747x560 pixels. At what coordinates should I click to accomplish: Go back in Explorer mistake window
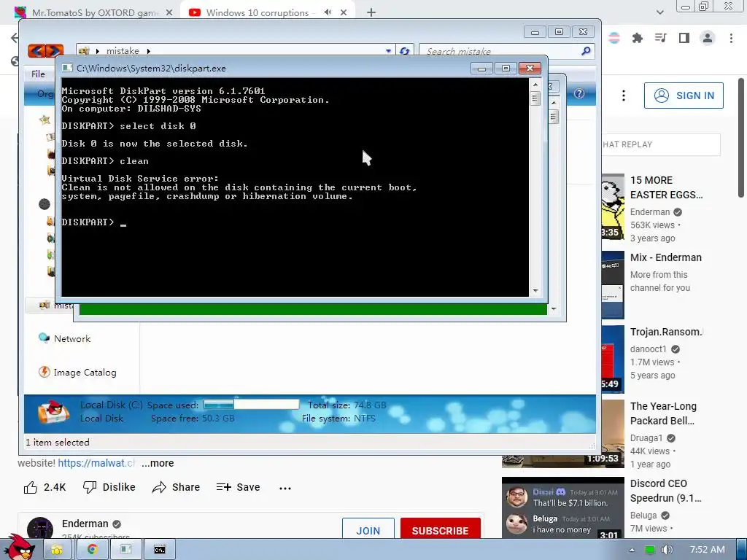(x=36, y=50)
